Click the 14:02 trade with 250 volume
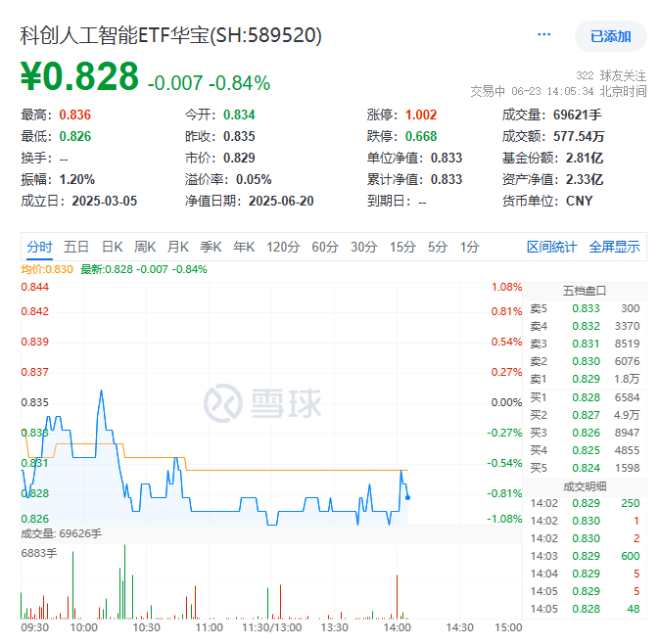Image resolution: width=659 pixels, height=644 pixels. click(x=585, y=503)
